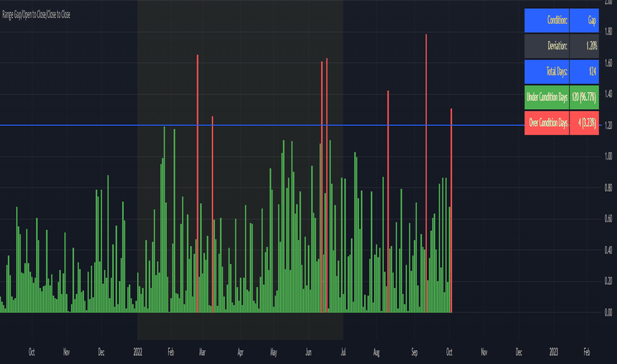Click the Gap value cell
Screen dimensions: 617x364
tap(585, 21)
